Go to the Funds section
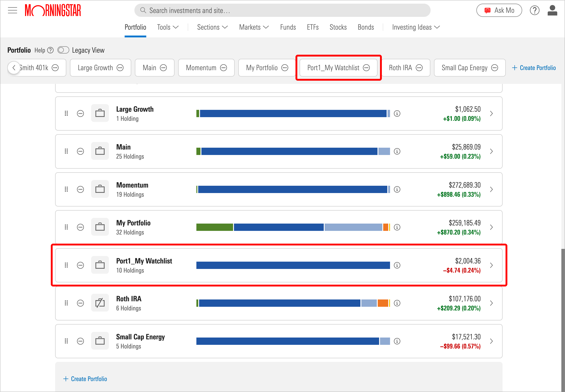The width and height of the screenshot is (565, 392). (288, 27)
